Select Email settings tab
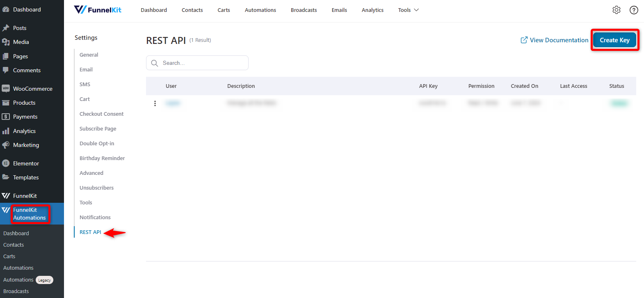The height and width of the screenshot is (298, 644). coord(86,69)
